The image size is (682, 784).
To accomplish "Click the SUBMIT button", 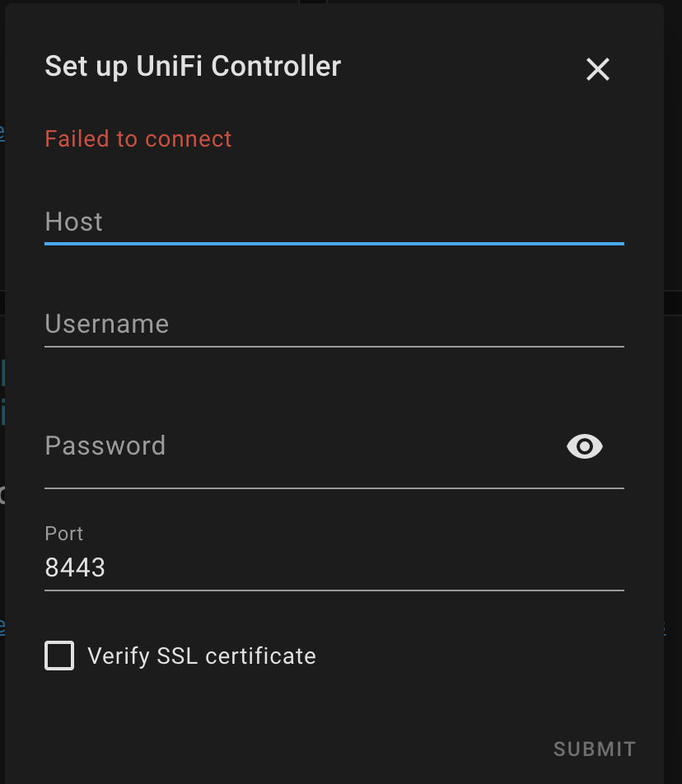I will click(x=593, y=749).
